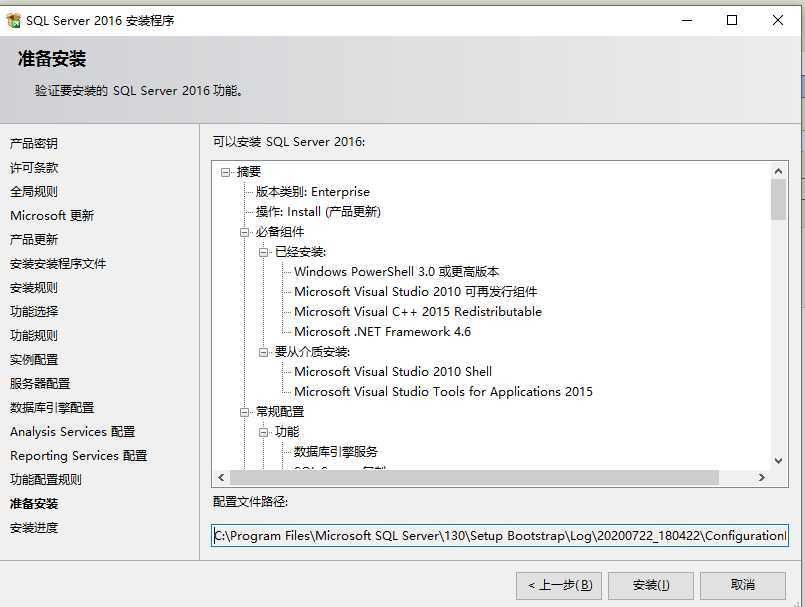Viewport: 805px width, 607px height.
Task: Collapse the 摘要 tree node
Action: (x=225, y=172)
